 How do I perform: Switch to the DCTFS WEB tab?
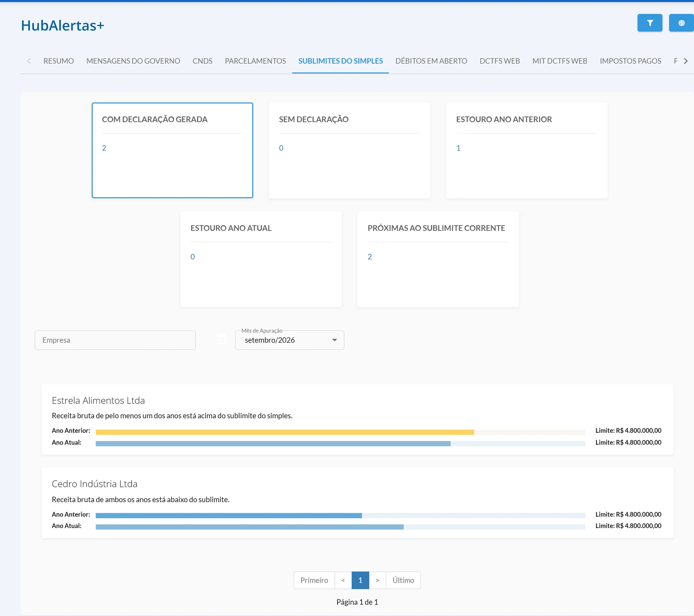coord(499,61)
